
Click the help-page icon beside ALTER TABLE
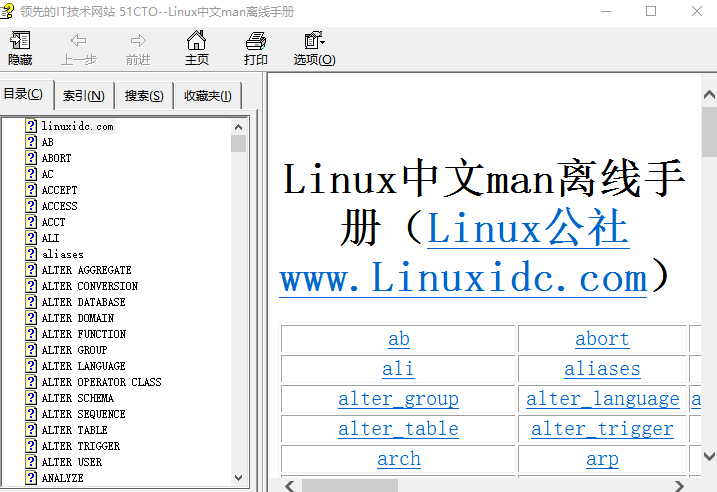[32, 430]
